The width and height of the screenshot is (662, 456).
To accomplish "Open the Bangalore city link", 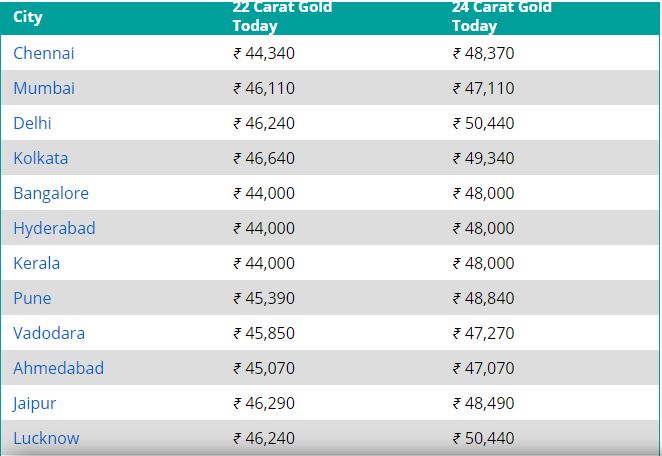I will click(51, 193).
